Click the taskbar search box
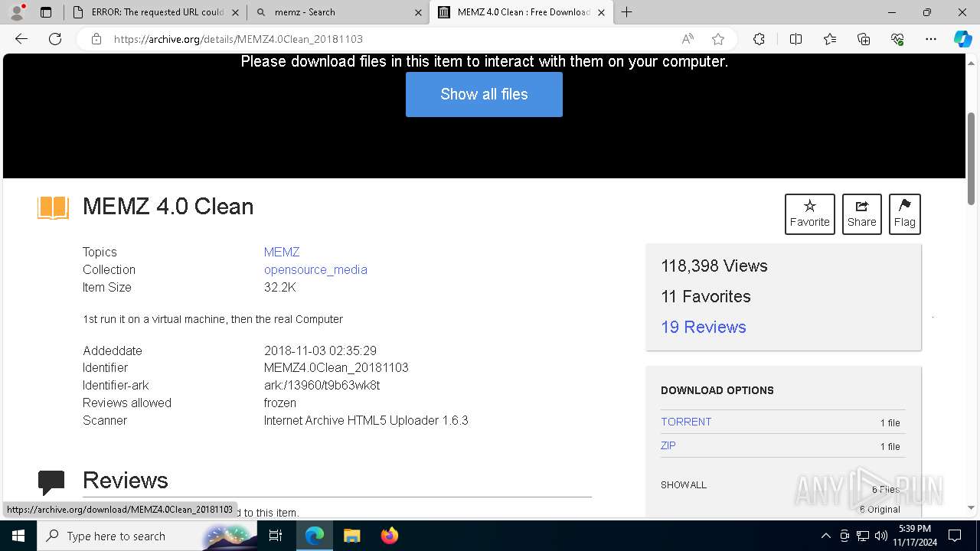Image resolution: width=980 pixels, height=551 pixels. pyautogui.click(x=147, y=536)
